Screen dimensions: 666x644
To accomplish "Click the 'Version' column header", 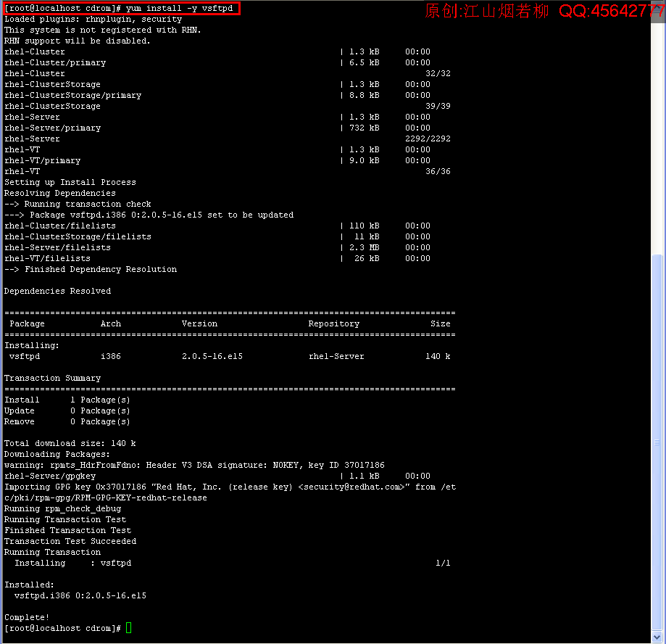I will [x=199, y=324].
